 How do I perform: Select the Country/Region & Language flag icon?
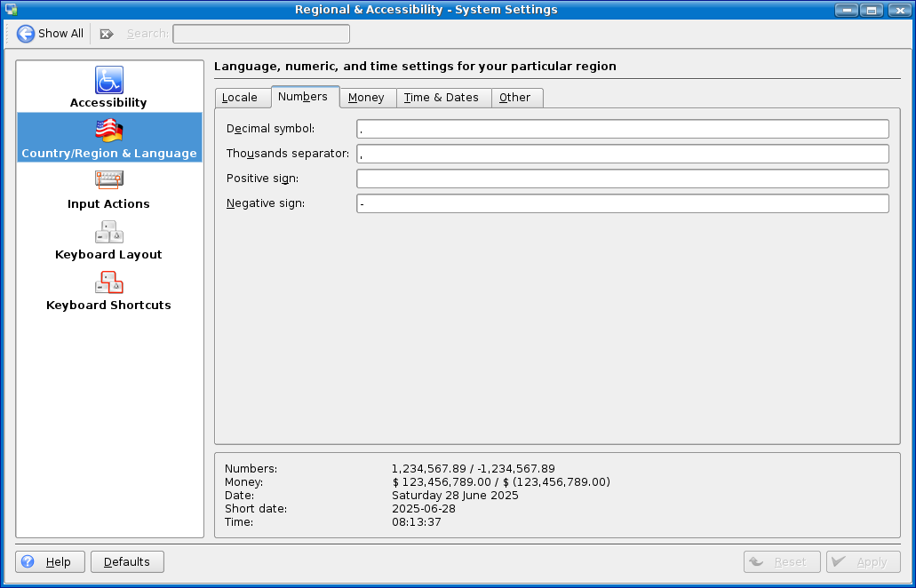tap(109, 131)
